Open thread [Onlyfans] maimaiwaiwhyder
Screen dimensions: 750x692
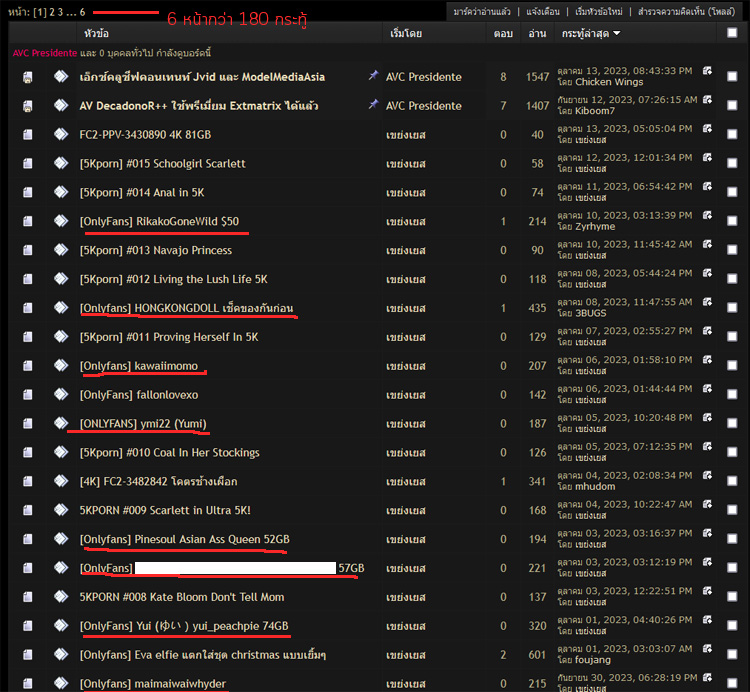(x=153, y=684)
